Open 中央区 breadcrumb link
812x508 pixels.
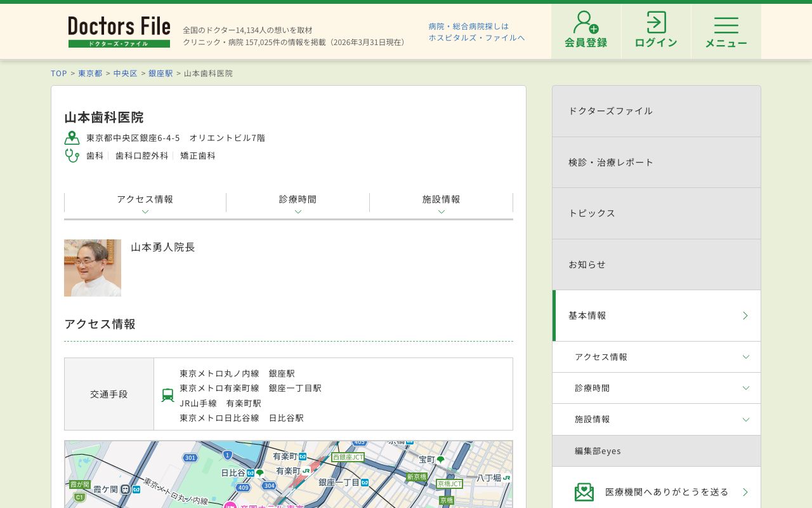(x=126, y=73)
